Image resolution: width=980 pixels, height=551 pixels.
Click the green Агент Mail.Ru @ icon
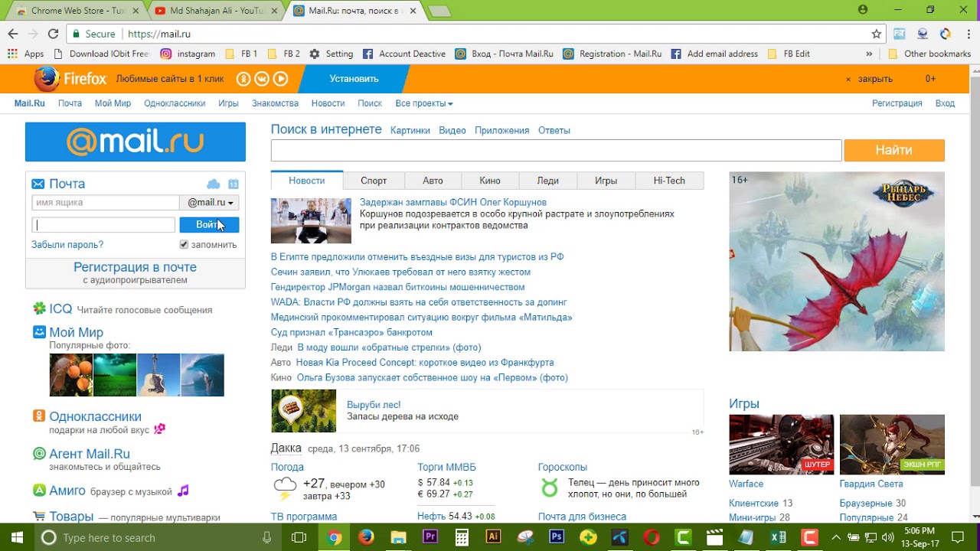[x=39, y=454]
